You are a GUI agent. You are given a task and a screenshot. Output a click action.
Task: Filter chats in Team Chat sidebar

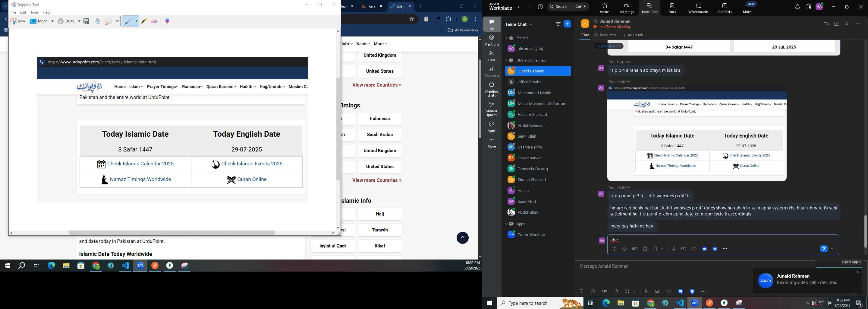click(x=558, y=24)
